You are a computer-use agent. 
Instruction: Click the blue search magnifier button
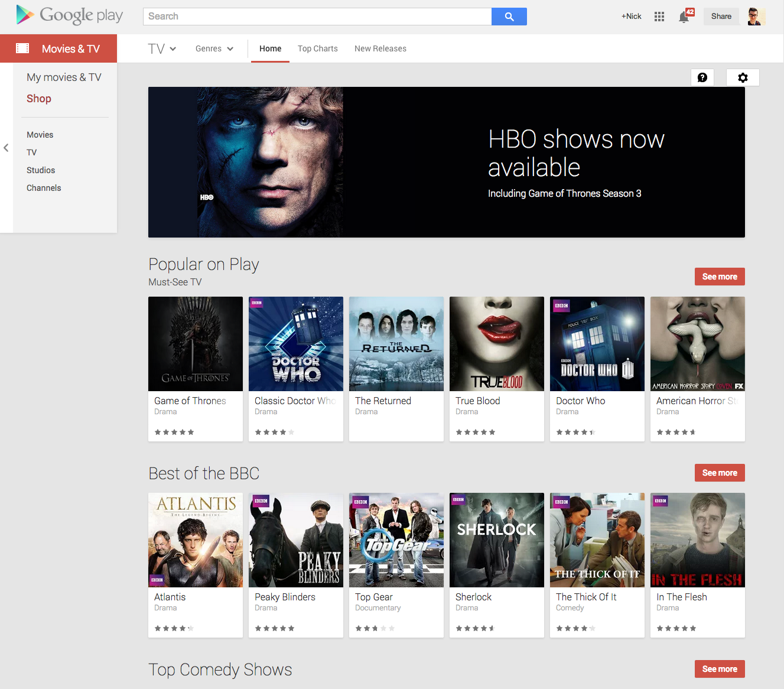point(509,17)
